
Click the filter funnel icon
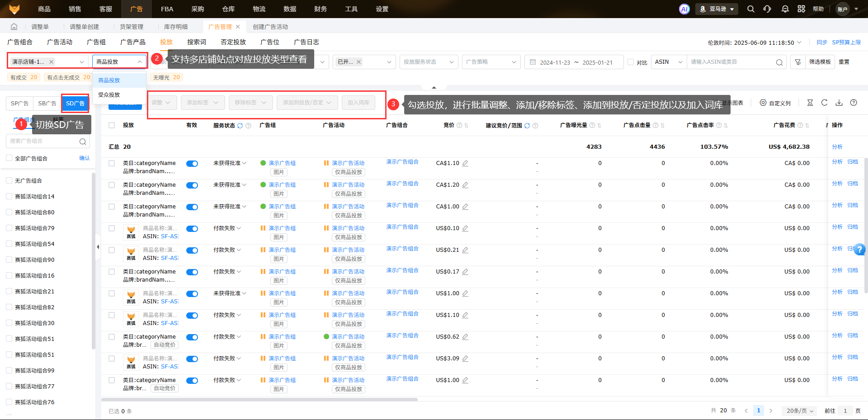798,62
